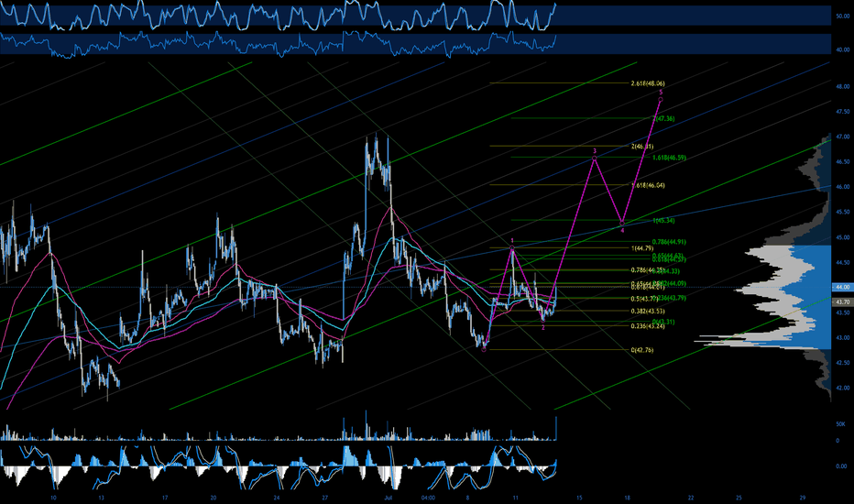Select the green 2(47.36) Fibonacci label
854x504 pixels.
pos(664,118)
